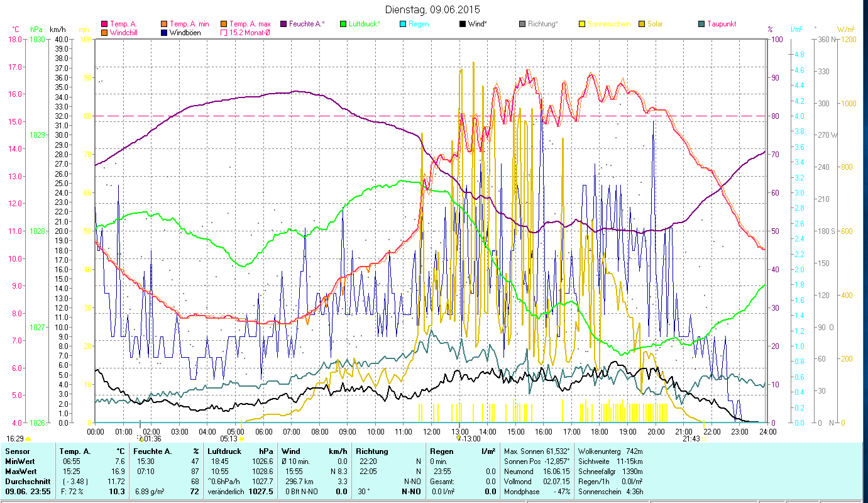Click the maximum temperature value 16.9

pos(117,472)
